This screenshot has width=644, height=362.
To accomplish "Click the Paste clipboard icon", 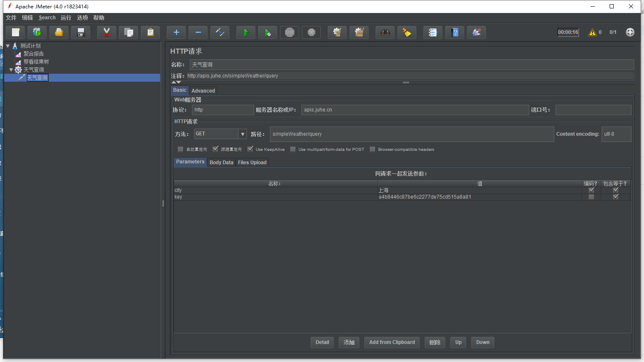I will tap(151, 32).
